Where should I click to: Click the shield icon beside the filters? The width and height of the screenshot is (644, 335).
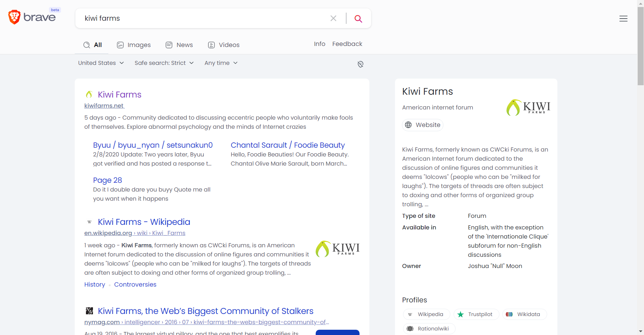(360, 64)
